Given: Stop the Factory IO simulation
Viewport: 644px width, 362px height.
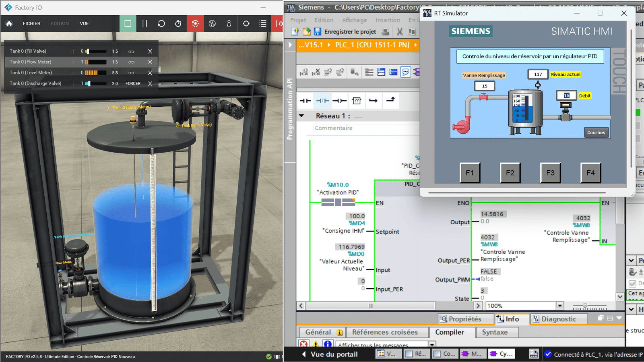Looking at the screenshot, I should tap(128, 23).
